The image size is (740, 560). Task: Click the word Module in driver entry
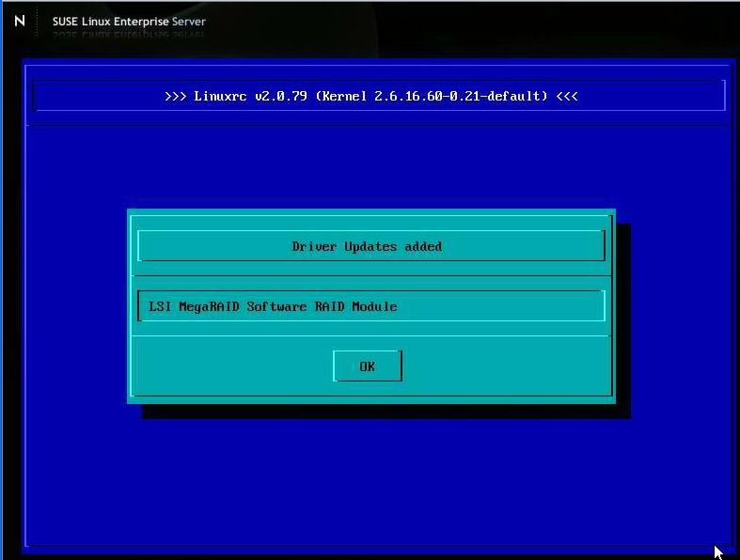coord(374,306)
